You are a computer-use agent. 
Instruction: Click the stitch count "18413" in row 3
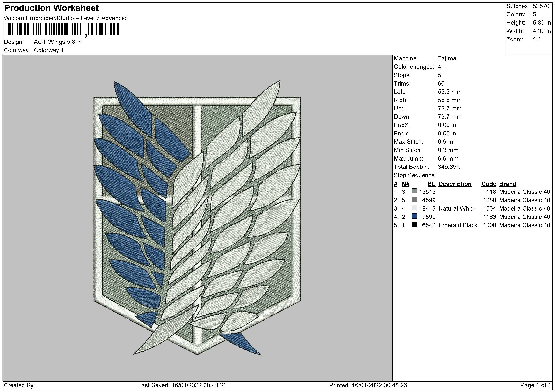pos(427,208)
